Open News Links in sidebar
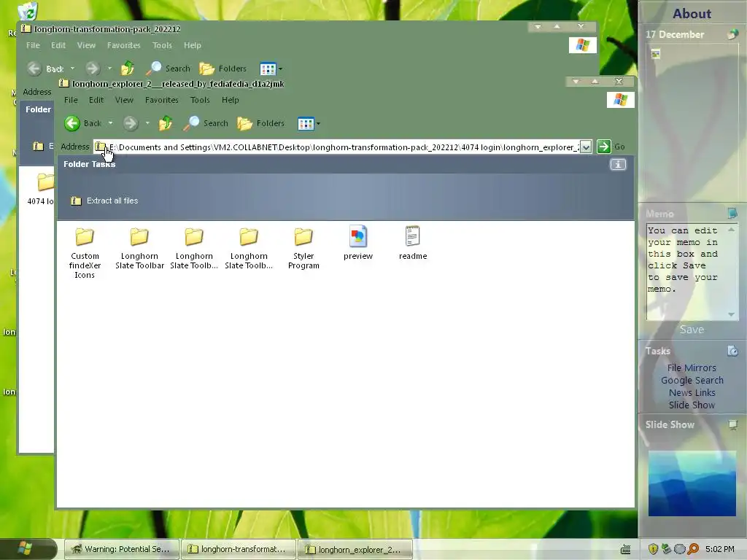Screen dimensions: 747x560 (692, 392)
